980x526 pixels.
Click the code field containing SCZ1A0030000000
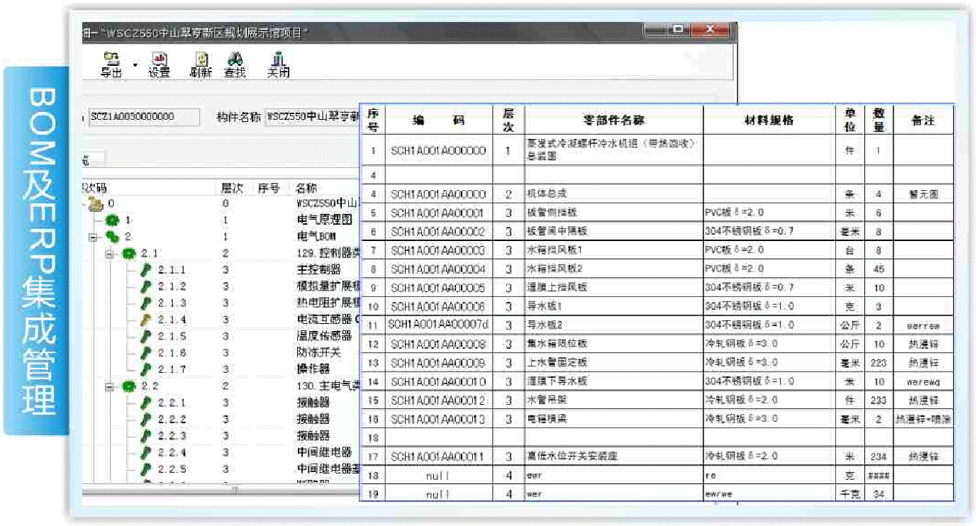click(x=145, y=117)
